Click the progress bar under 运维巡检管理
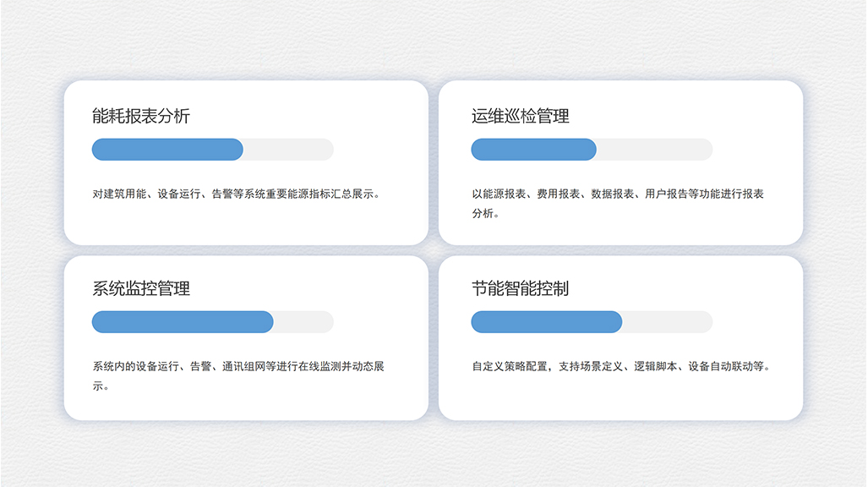 point(592,150)
